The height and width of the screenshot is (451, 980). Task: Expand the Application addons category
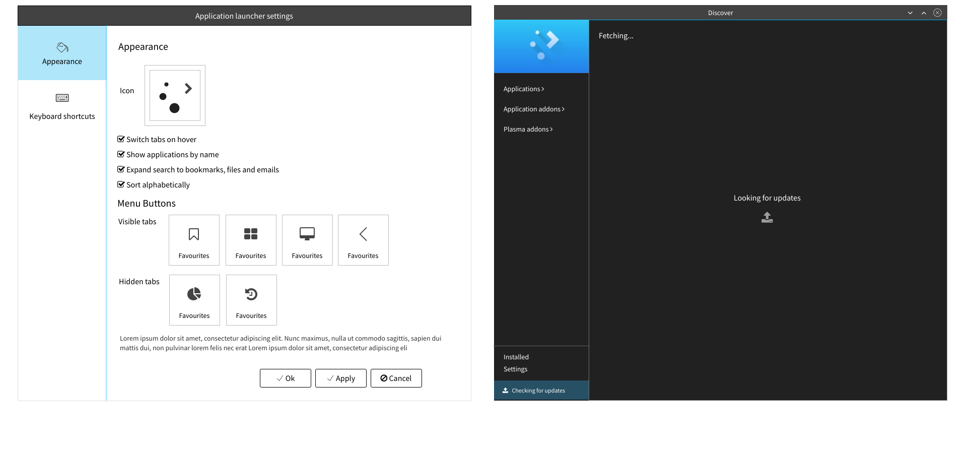(x=534, y=109)
